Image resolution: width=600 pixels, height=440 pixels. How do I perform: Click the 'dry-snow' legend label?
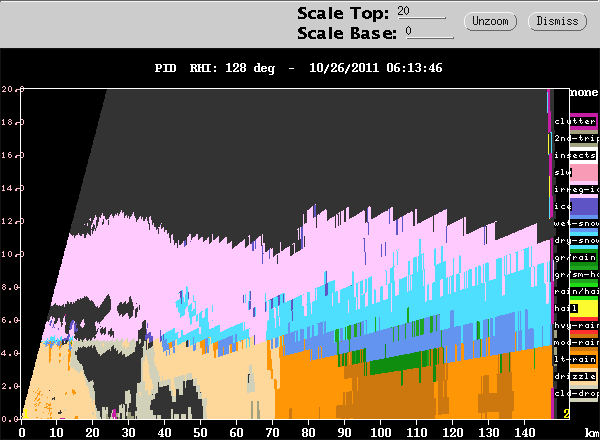576,240
